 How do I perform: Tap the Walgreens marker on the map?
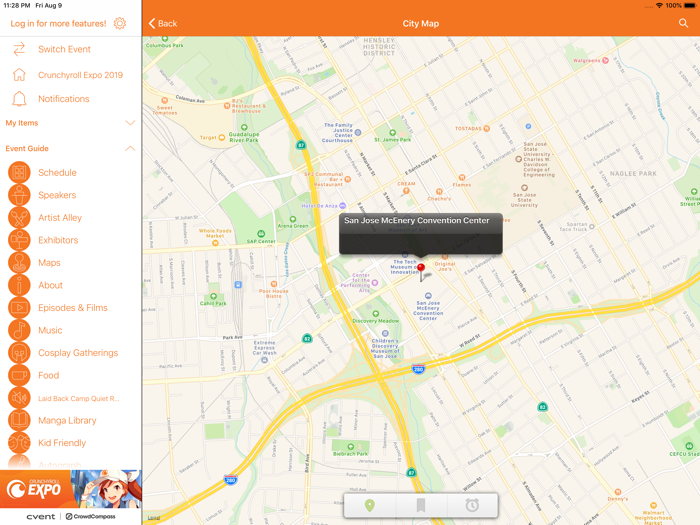pyautogui.click(x=605, y=60)
